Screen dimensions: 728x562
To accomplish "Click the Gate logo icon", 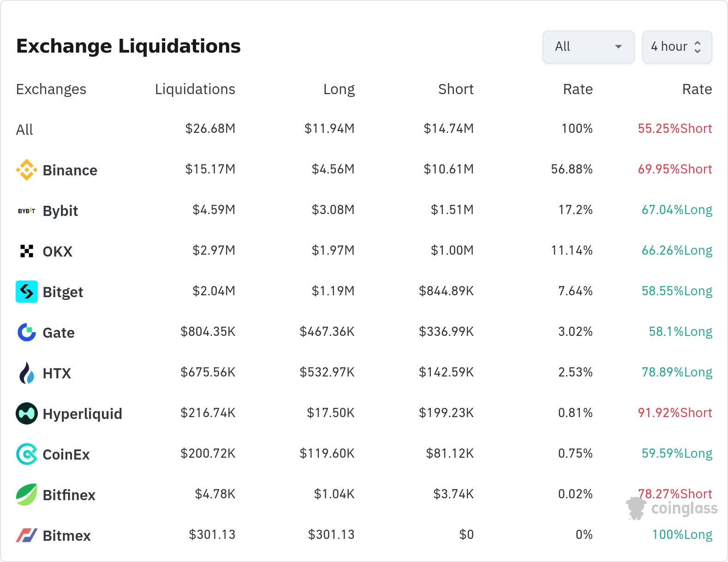I will coord(27,332).
